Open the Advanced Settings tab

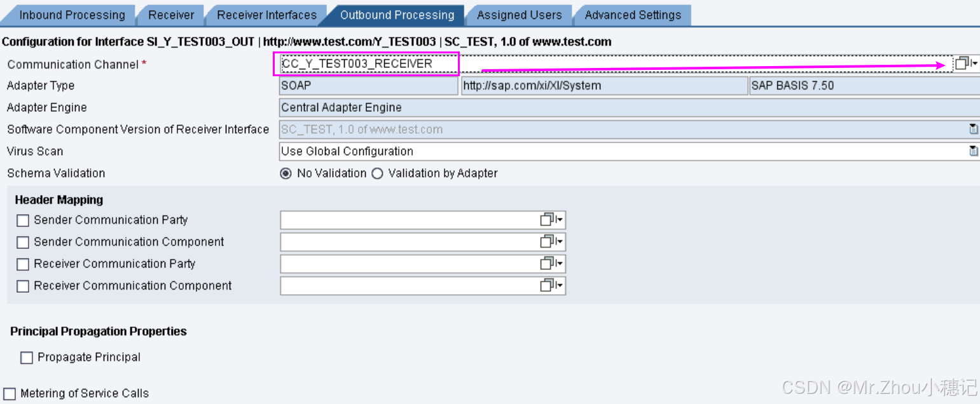point(632,14)
